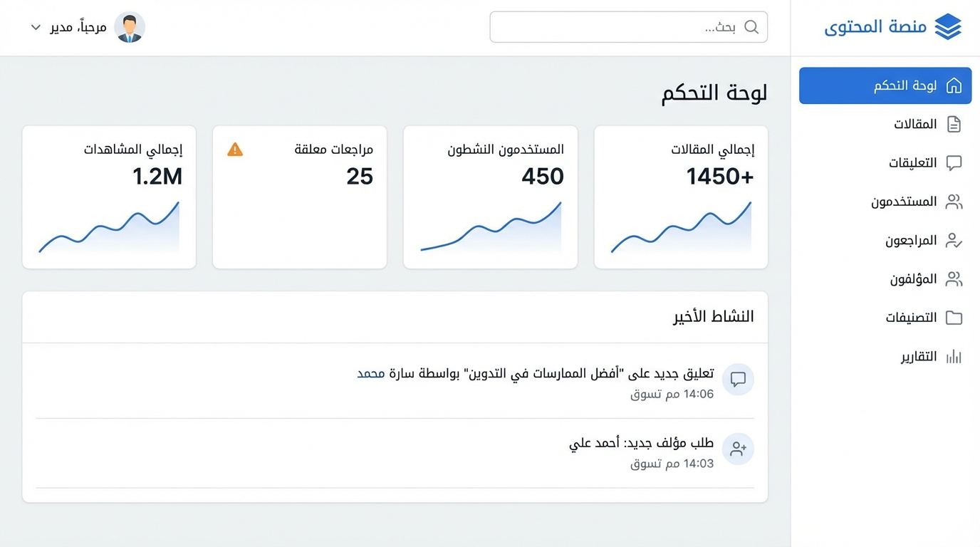Select the المؤلفون (Authors) sidebar icon
The image size is (980, 547).
(x=954, y=279)
